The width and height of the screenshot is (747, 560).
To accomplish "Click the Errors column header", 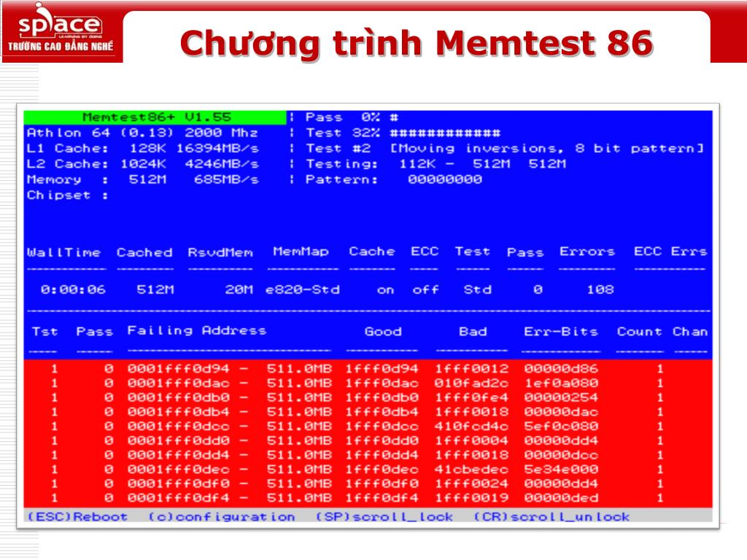I will [587, 252].
